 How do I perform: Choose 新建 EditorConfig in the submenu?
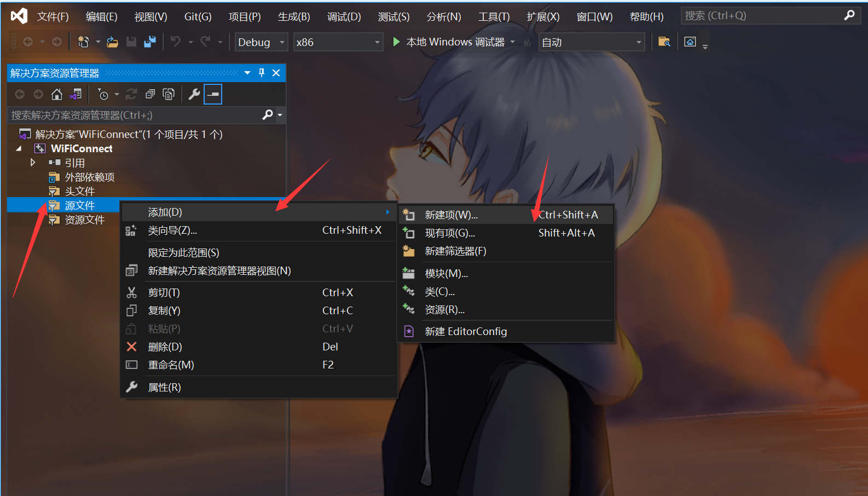click(x=506, y=331)
